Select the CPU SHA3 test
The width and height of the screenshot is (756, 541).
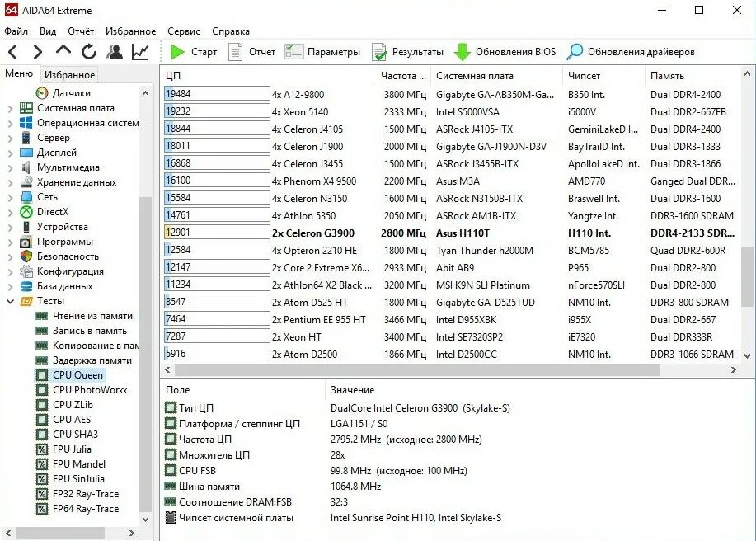click(x=67, y=435)
